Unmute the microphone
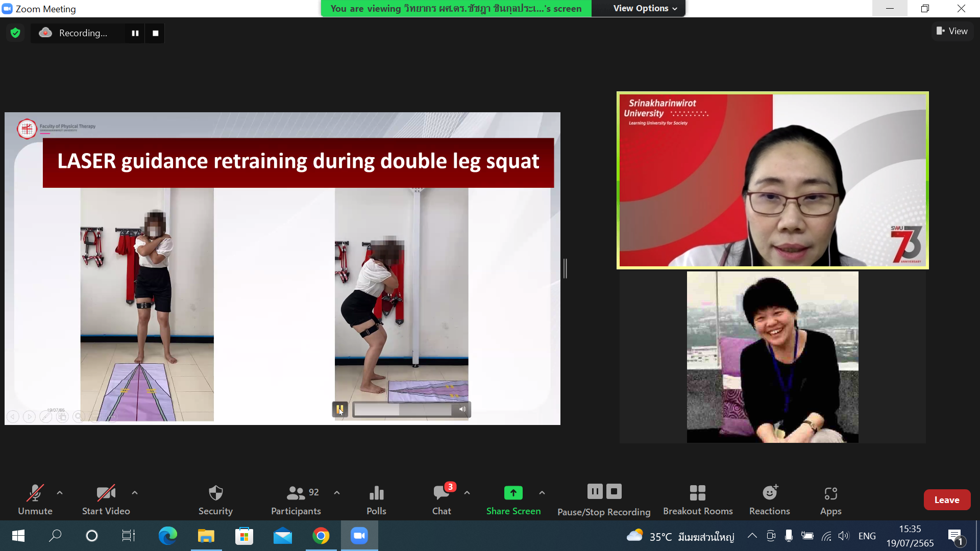Image resolution: width=980 pixels, height=551 pixels. (35, 493)
